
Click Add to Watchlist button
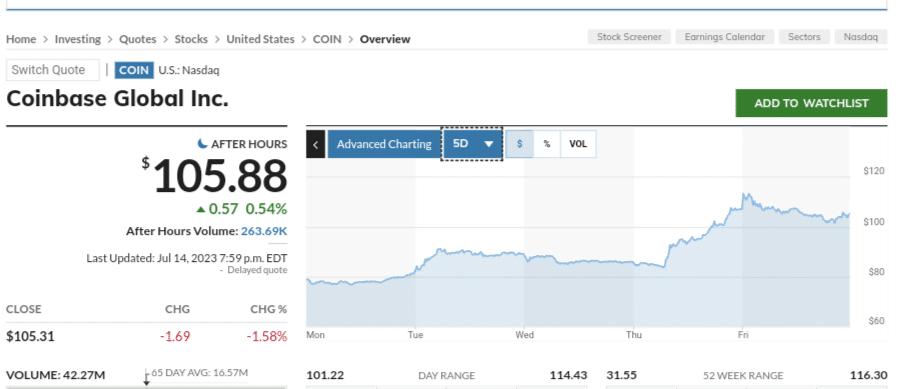point(811,103)
